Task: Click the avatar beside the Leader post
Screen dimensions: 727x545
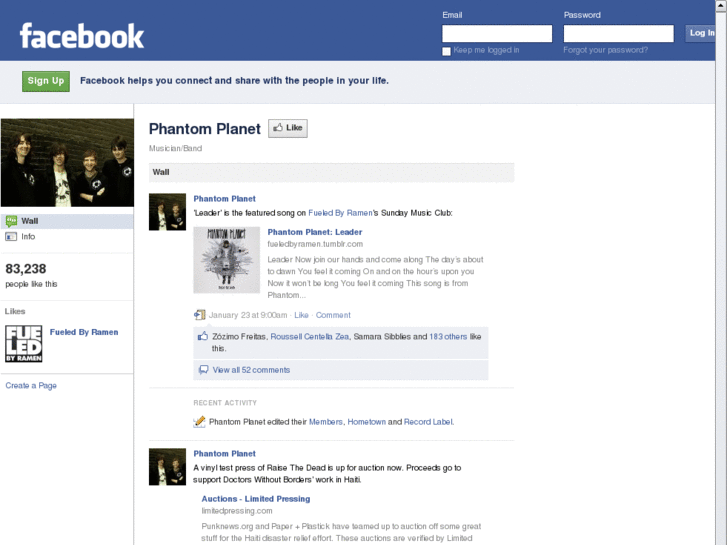Action: (167, 212)
